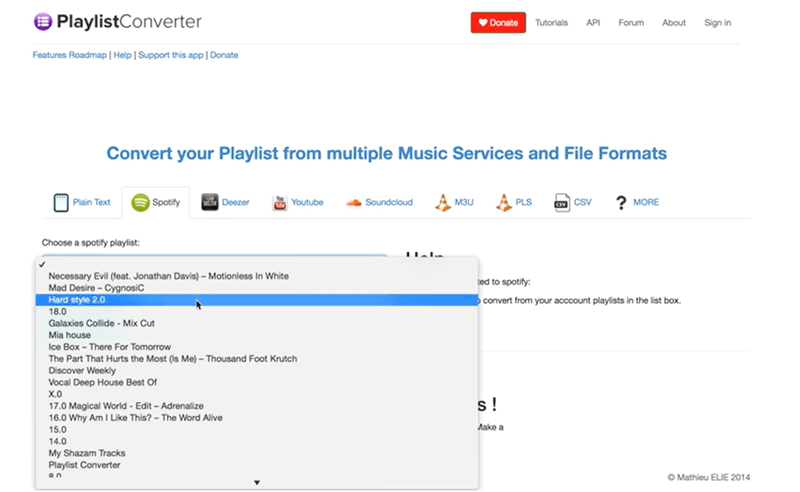Click the M3U cone icon
The image size is (800, 492).
[x=443, y=202]
